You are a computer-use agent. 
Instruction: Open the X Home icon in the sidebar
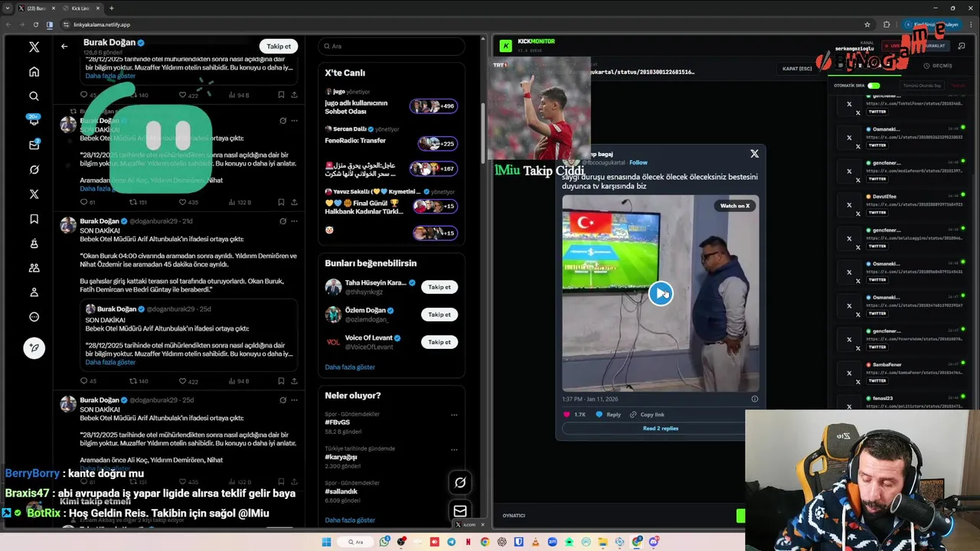[x=34, y=71]
